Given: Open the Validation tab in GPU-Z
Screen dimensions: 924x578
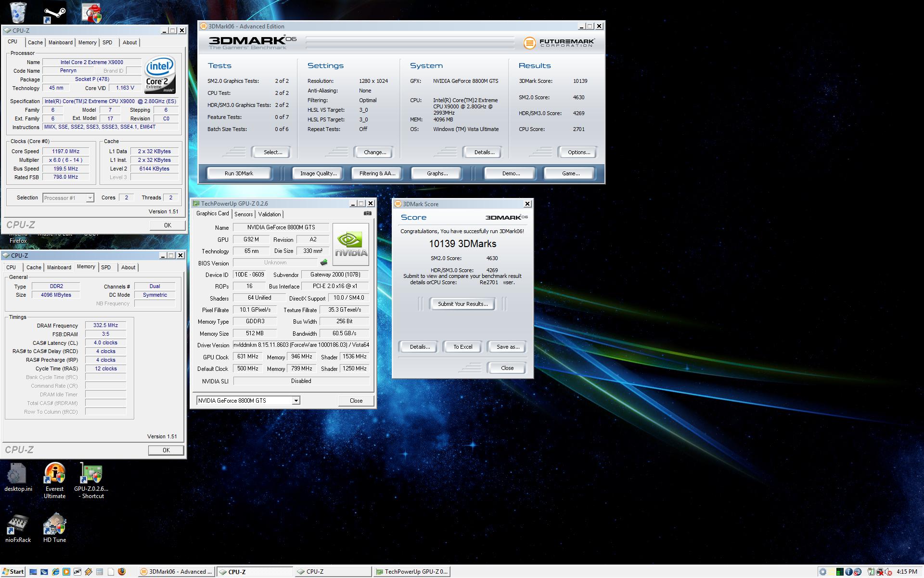Looking at the screenshot, I should [269, 214].
